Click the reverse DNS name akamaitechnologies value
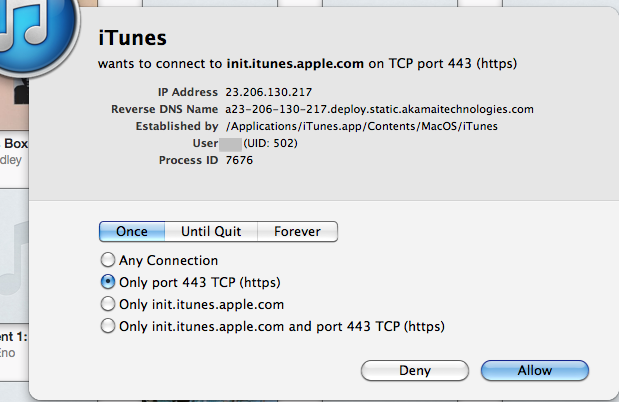The height and width of the screenshot is (402, 619). click(x=379, y=109)
